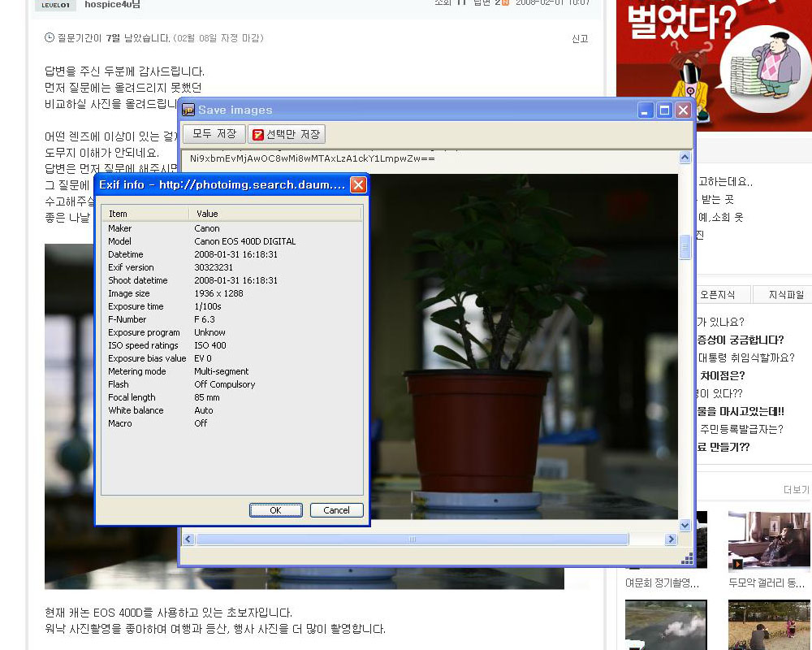Maximize the Save images window

coord(664,110)
